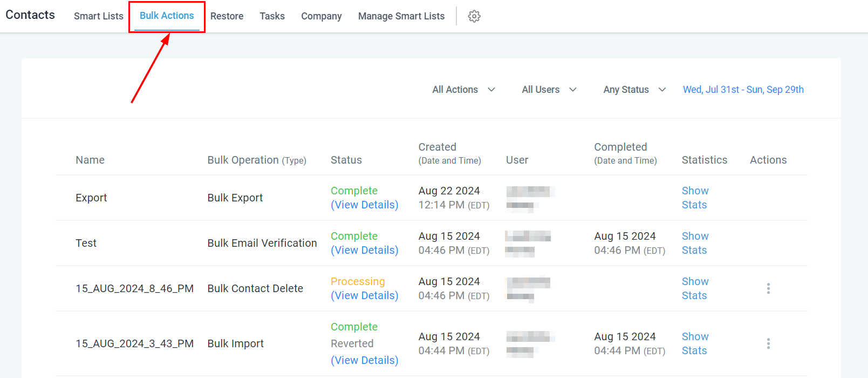View Details for Bulk Email Verification
The height and width of the screenshot is (378, 868).
click(x=365, y=250)
